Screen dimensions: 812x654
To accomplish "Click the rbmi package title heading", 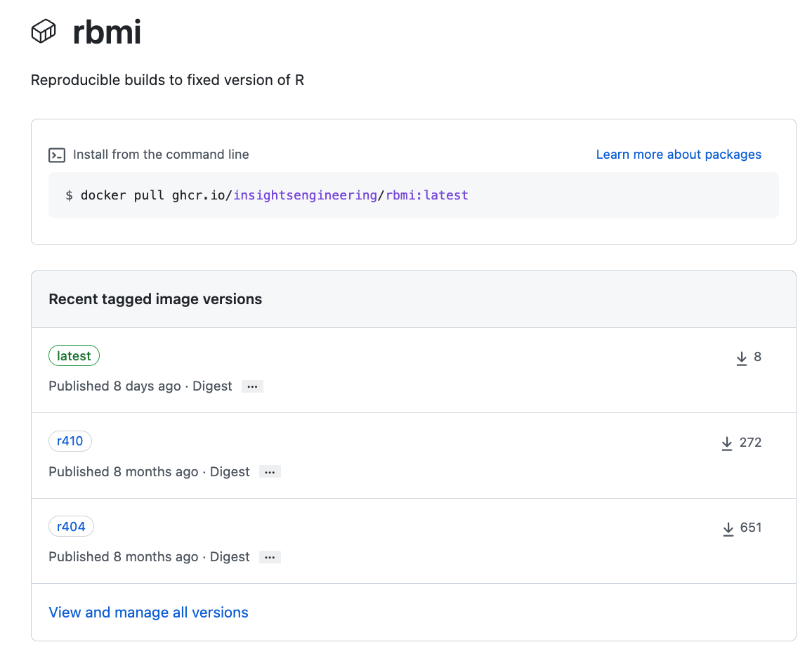I will tap(107, 32).
